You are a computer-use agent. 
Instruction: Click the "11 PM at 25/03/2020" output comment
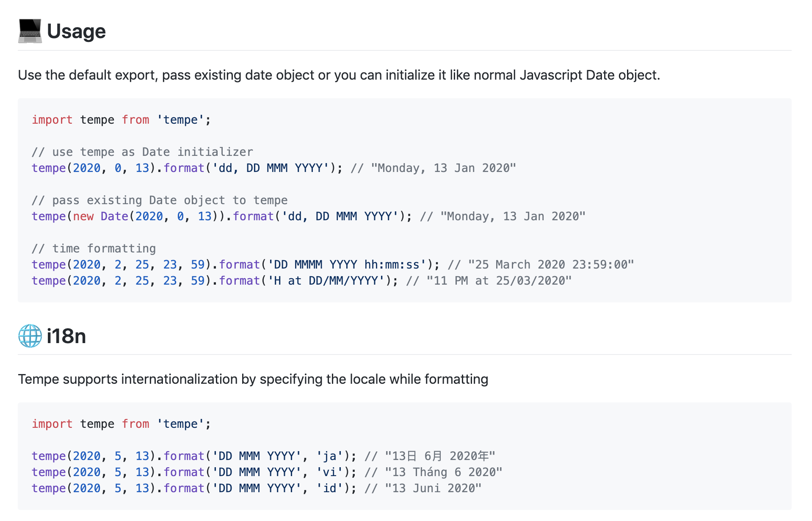click(x=489, y=281)
